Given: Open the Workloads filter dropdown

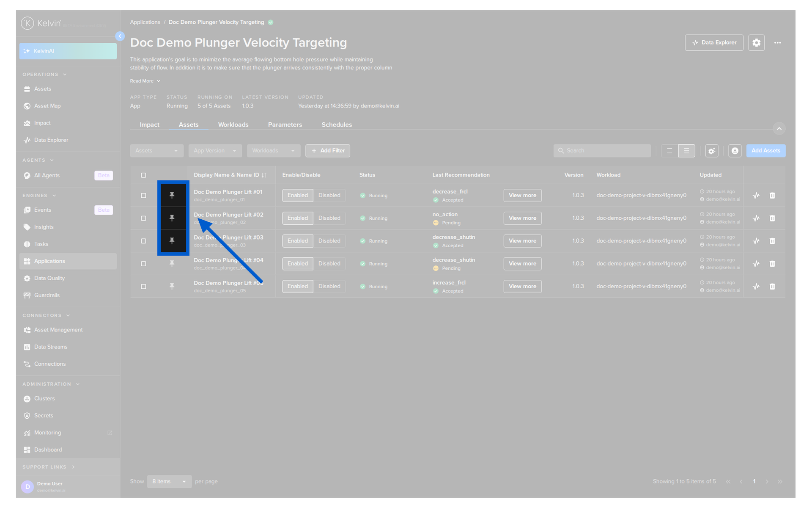Looking at the screenshot, I should pos(274,151).
